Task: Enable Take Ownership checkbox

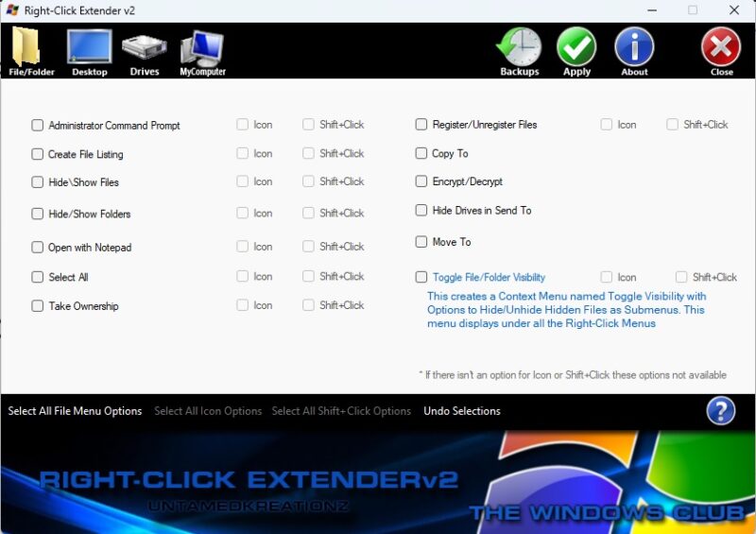Action: [37, 306]
